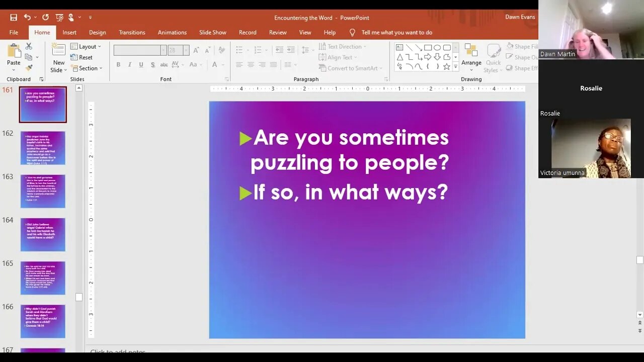
Task: Toggle bold formatting
Action: pyautogui.click(x=118, y=64)
